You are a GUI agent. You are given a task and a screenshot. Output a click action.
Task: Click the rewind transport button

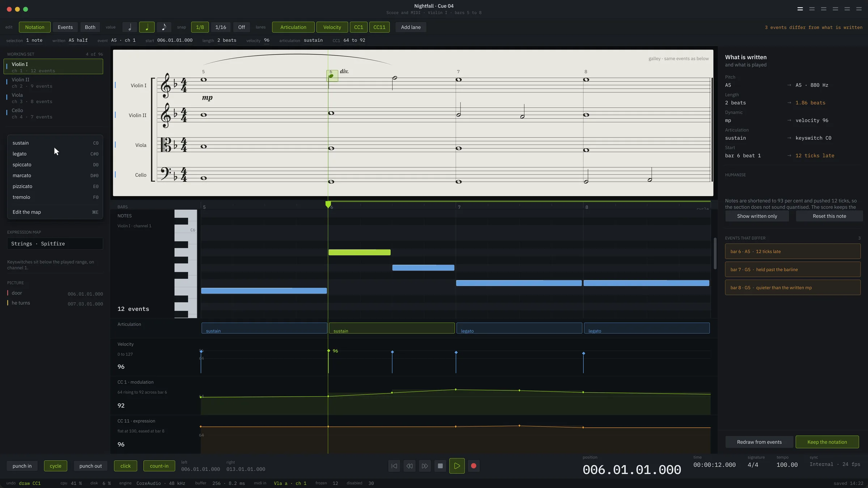coord(409,466)
